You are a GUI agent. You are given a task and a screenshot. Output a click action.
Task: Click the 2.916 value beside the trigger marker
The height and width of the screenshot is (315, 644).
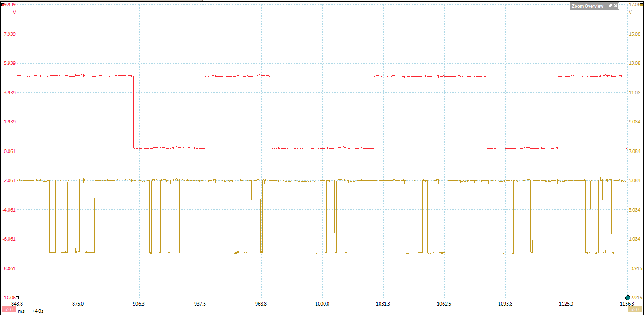(x=637, y=297)
